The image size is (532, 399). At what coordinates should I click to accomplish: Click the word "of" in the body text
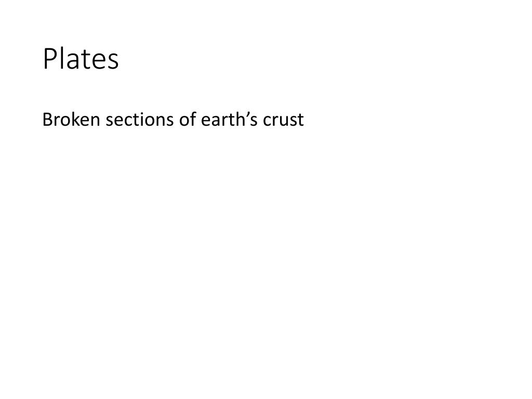coord(188,119)
